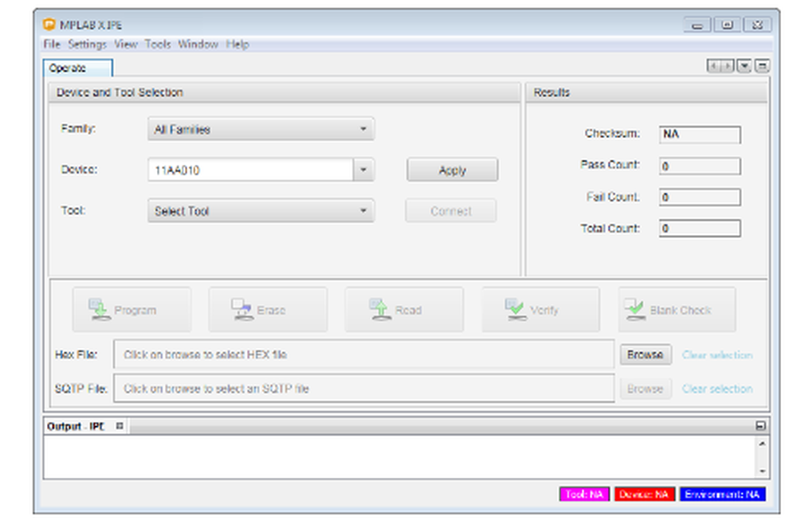The width and height of the screenshot is (797, 532).
Task: Minimize the Output panel
Action: tap(760, 426)
